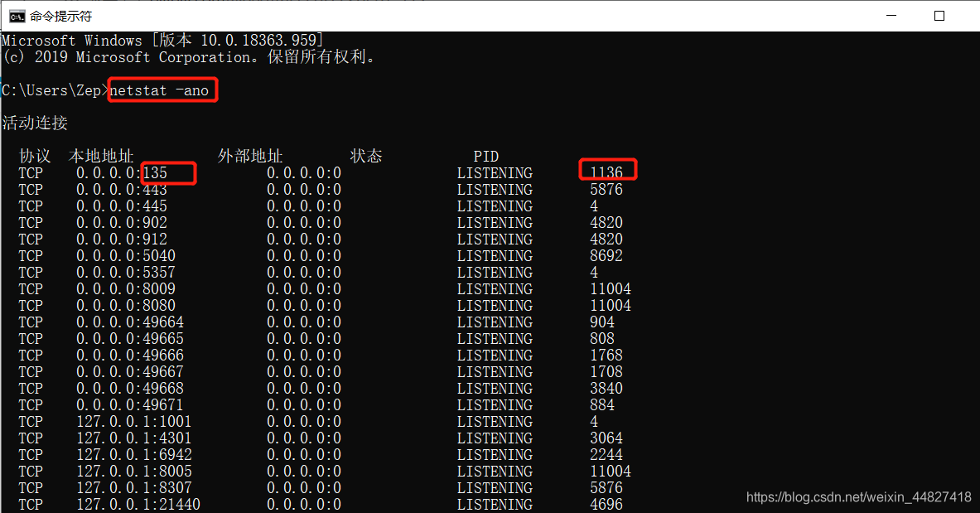This screenshot has width=980, height=513.
Task: Click PID value 808
Action: pos(602,338)
